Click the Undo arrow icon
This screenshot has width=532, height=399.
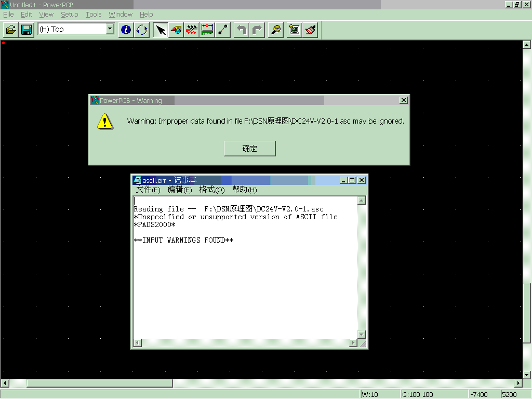point(242,30)
